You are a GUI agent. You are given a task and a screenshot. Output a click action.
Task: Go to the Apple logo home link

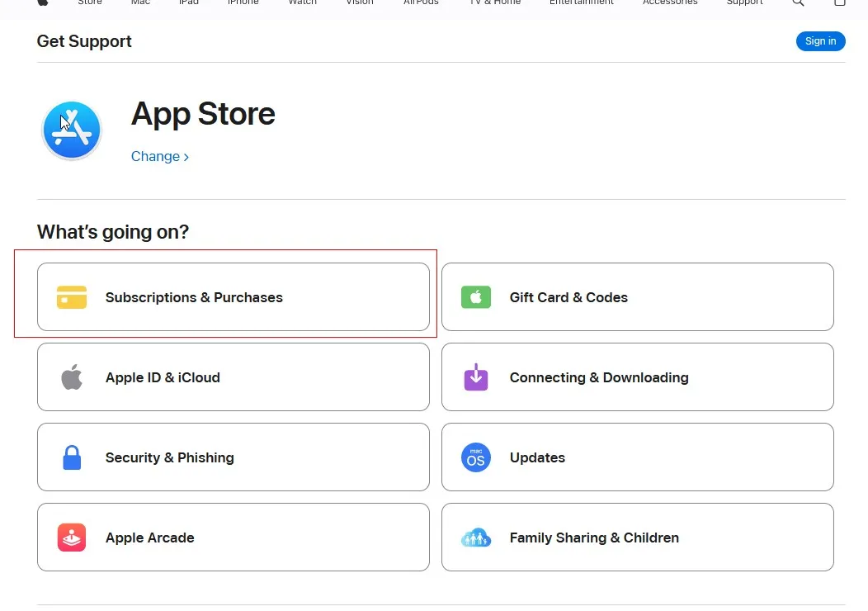tap(43, 2)
